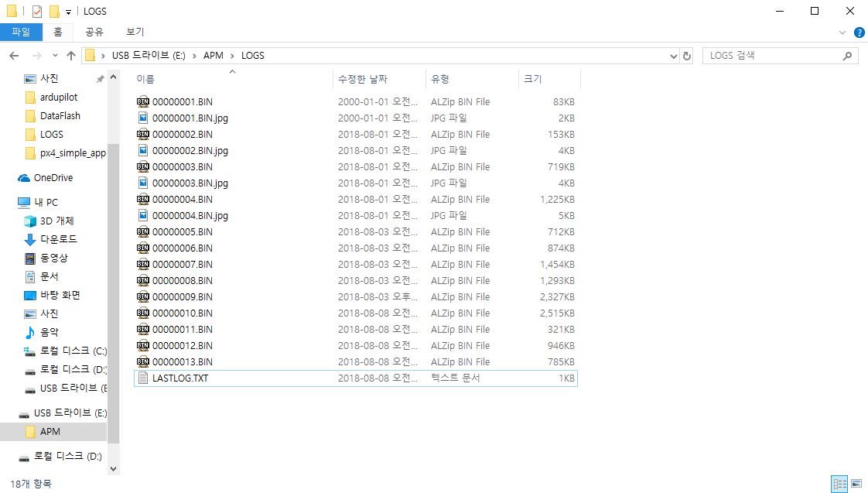Screen dimensions: 868x493
Task: Select the LASTLOG.TXT text document icon
Action: tap(143, 378)
